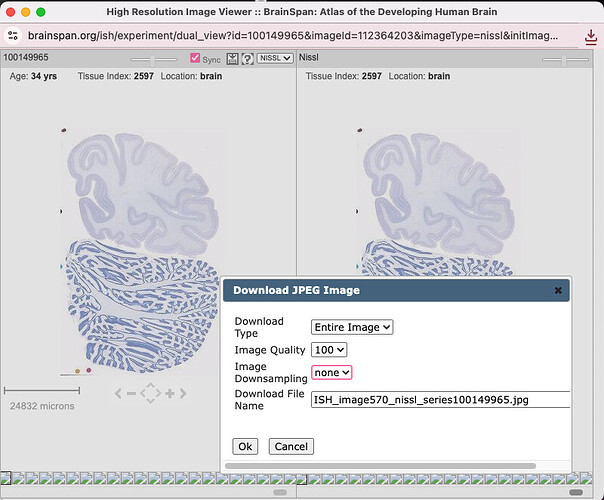
Task: Click the Image Downsampling label
Action: [x=271, y=372]
